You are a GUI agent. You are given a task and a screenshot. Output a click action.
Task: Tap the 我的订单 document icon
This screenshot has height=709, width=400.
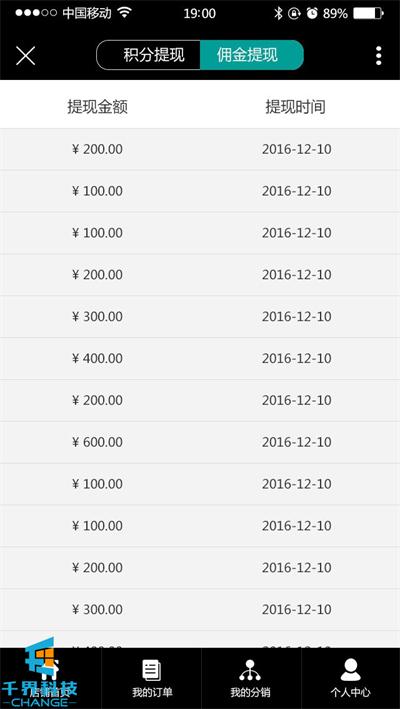click(x=151, y=670)
